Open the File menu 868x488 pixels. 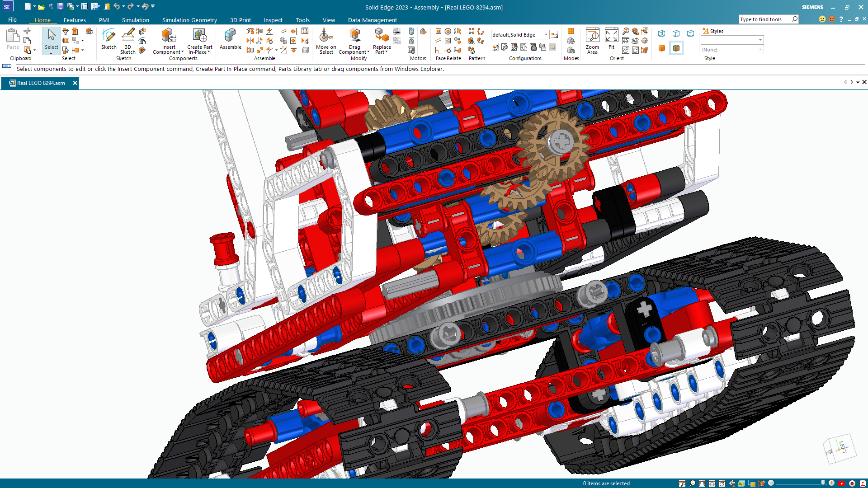coord(12,20)
